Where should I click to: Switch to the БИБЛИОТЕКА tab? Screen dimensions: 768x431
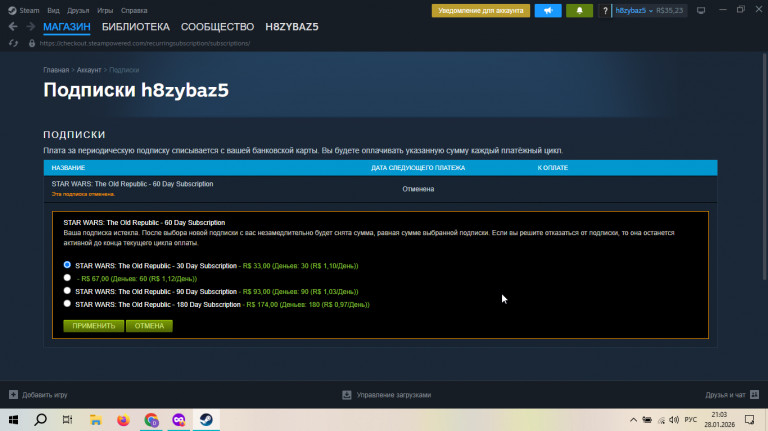(136, 27)
